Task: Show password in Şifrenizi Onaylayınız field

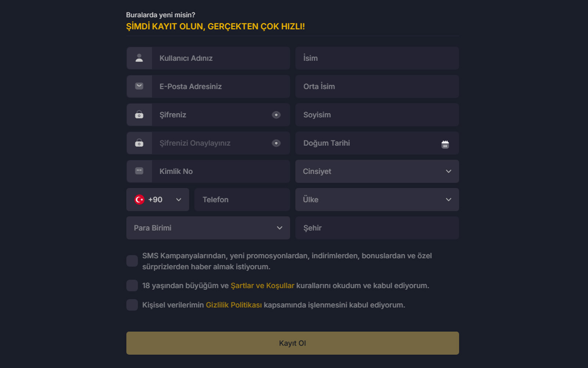Action: [276, 143]
